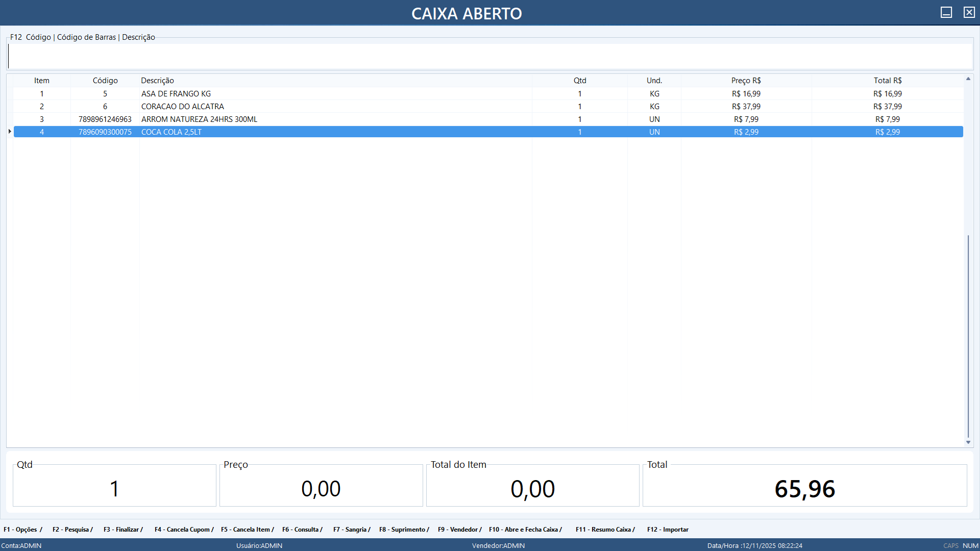The width and height of the screenshot is (980, 551).
Task: Click the highlighted COCA COLA 2,5LT row
Action: (x=171, y=132)
